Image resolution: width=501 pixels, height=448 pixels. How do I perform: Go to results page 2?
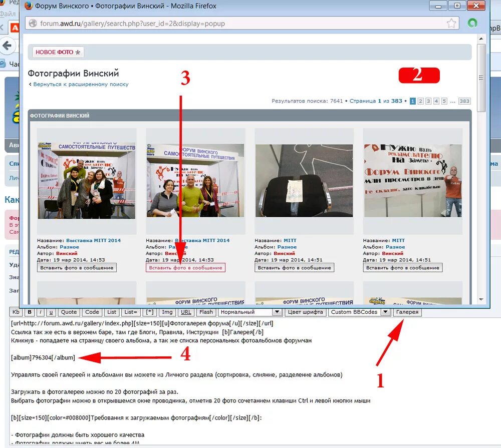[420, 101]
